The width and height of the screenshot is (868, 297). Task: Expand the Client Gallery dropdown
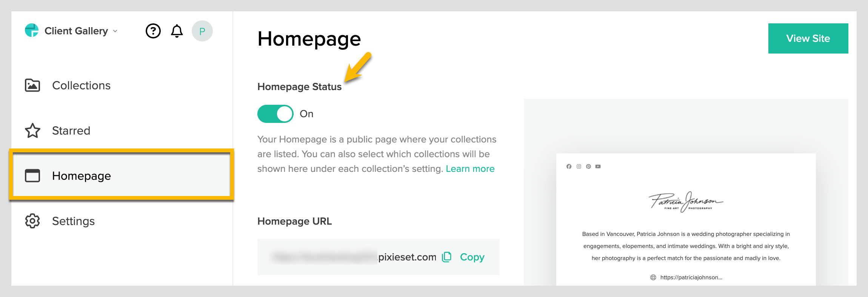[114, 31]
